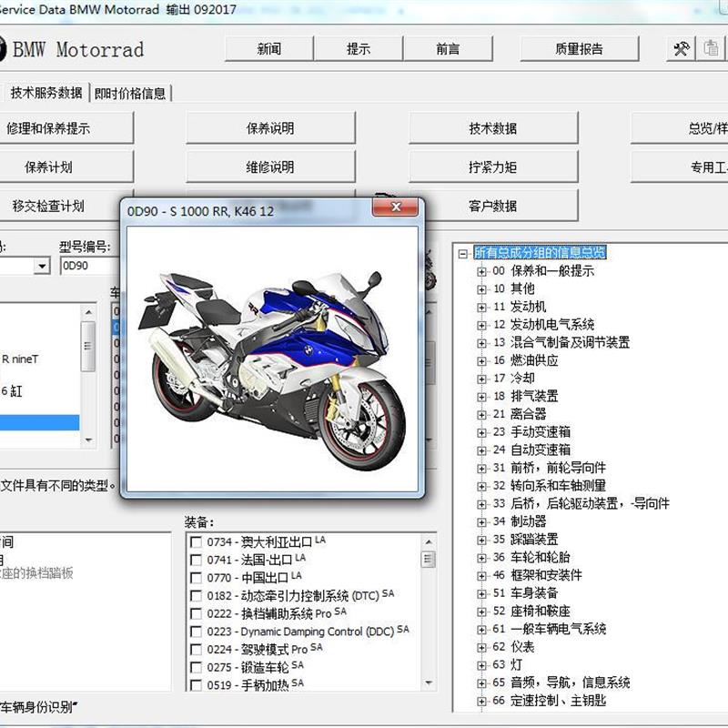The width and height of the screenshot is (728, 728).
Task: Expand 12 发动机电气系统 node
Action: (x=481, y=325)
